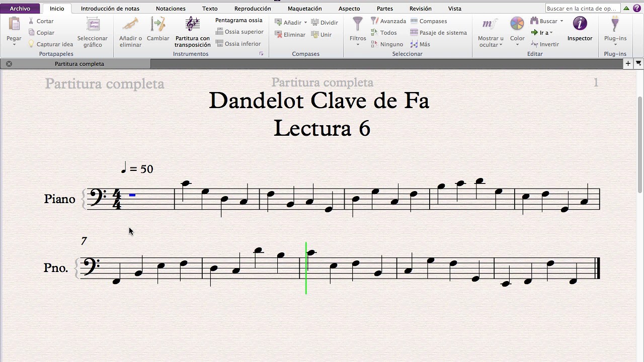
Task: Click Más selection icon
Action: [414, 44]
